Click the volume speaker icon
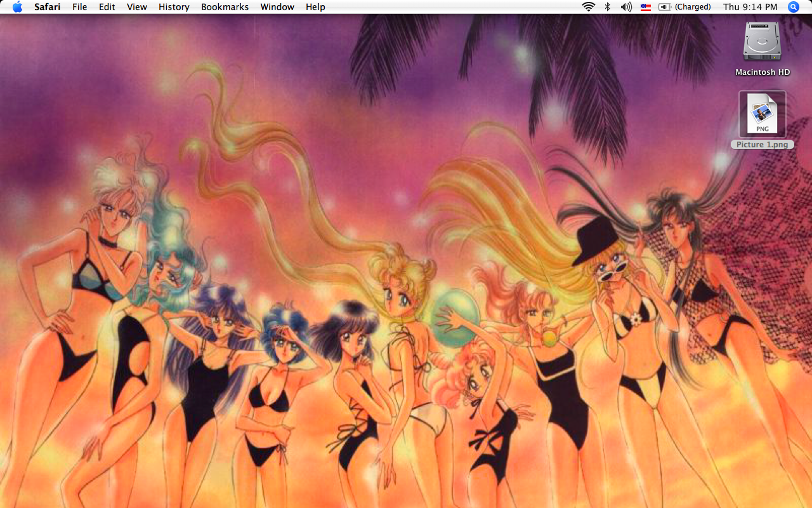The width and height of the screenshot is (812, 508). click(x=626, y=7)
